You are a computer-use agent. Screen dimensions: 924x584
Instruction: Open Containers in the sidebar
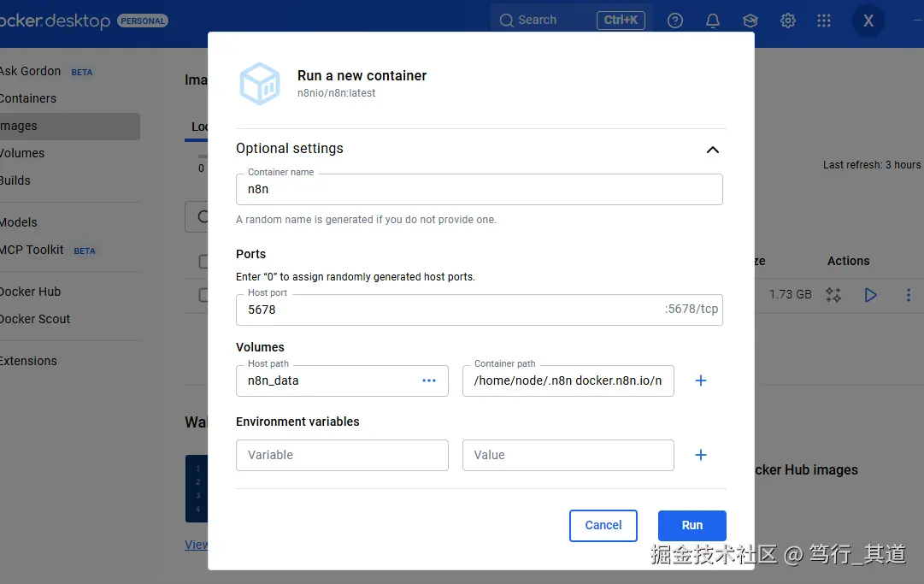(28, 98)
